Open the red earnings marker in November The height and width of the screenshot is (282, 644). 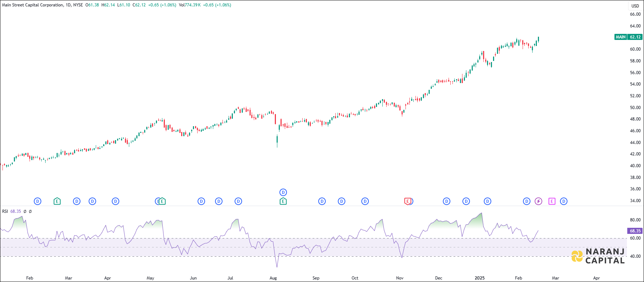tap(408, 201)
